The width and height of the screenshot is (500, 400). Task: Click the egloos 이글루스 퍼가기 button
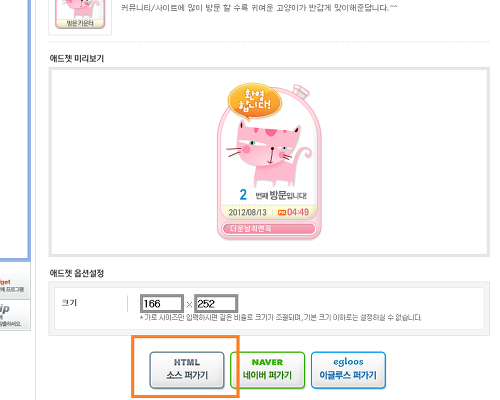pos(348,370)
